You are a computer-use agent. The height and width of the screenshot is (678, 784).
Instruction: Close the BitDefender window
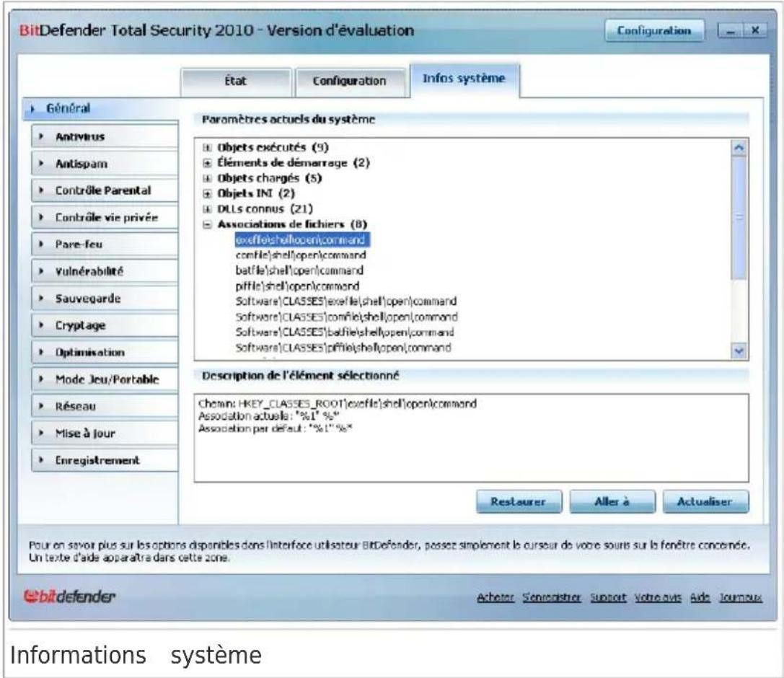pyautogui.click(x=755, y=31)
